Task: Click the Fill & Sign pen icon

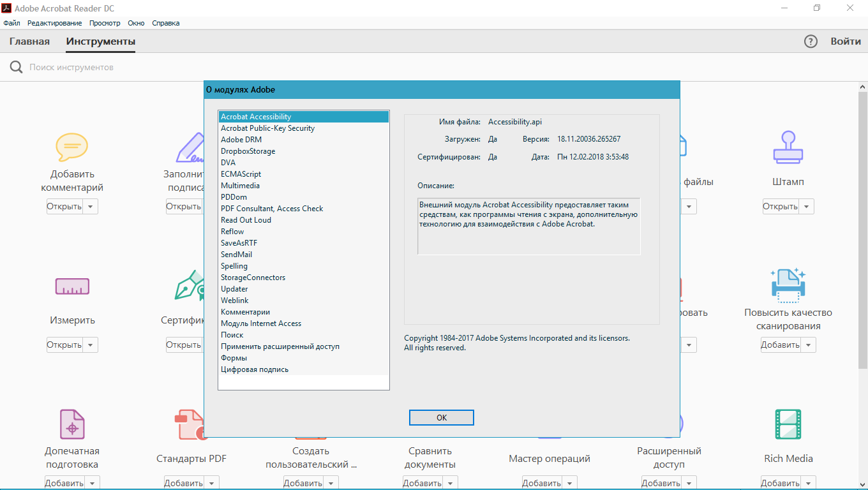Action: tap(190, 148)
